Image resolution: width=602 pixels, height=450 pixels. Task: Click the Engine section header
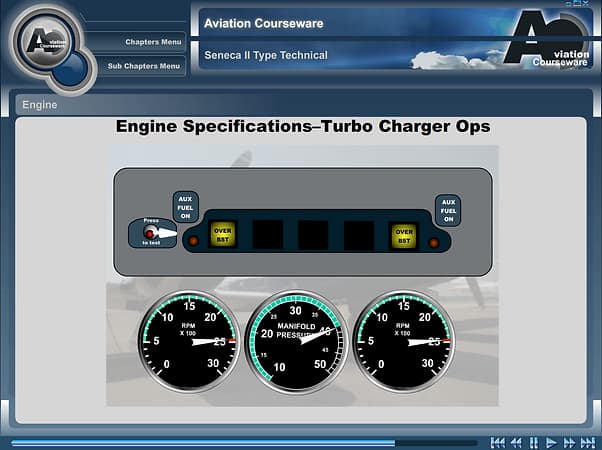[x=40, y=105]
